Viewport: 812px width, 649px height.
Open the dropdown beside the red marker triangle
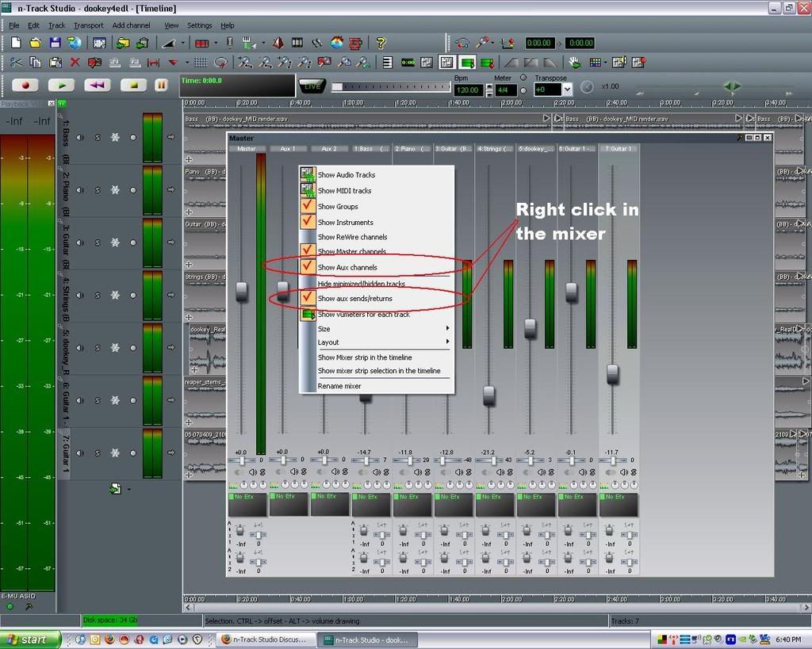[187, 63]
